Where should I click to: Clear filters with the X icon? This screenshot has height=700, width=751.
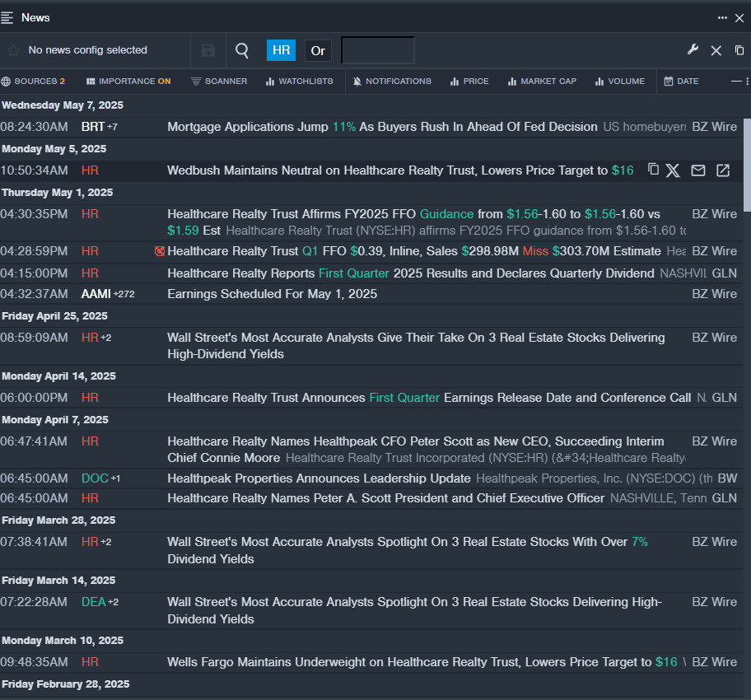pyautogui.click(x=716, y=51)
